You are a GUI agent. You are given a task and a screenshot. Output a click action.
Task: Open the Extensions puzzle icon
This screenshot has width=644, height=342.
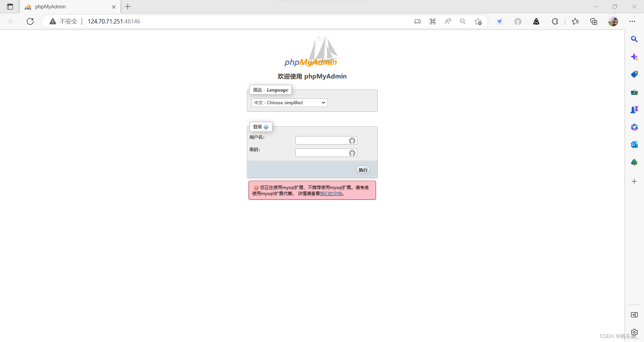point(555,21)
